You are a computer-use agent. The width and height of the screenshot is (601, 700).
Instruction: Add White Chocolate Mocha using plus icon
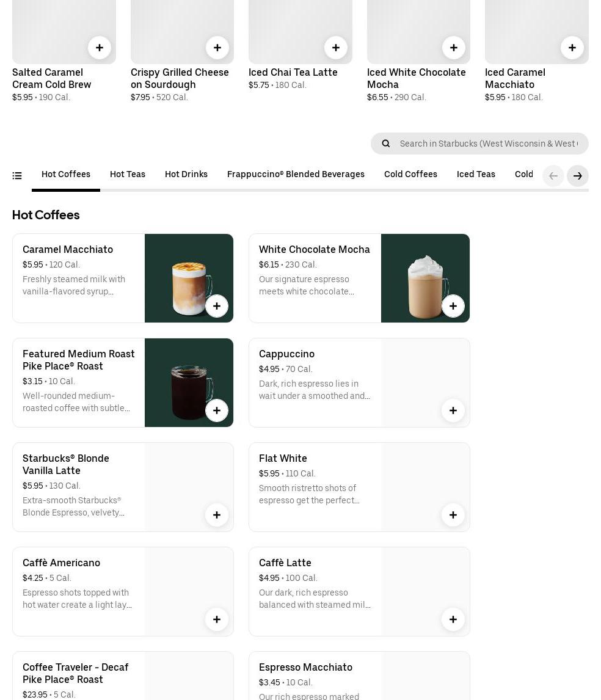pos(453,306)
